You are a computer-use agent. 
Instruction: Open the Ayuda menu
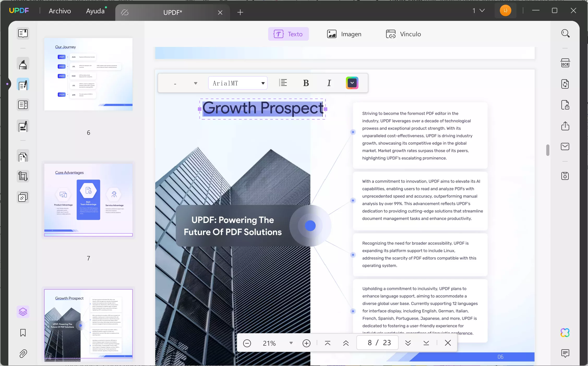[x=95, y=11]
